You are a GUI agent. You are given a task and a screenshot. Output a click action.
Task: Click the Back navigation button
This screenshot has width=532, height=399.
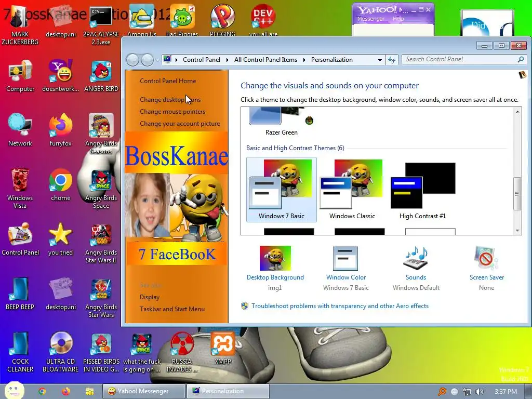132,60
